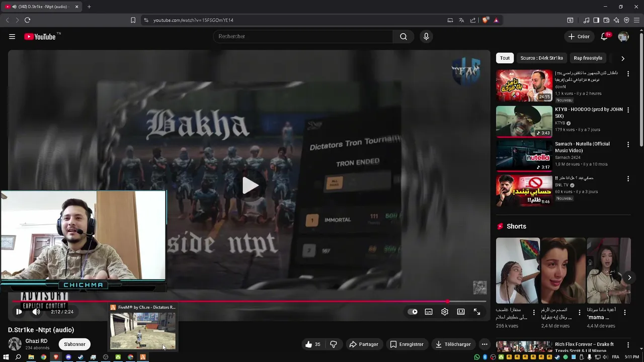This screenshot has width=644, height=362.
Task: Open the Samach - Nutella video title
Action: (582, 147)
